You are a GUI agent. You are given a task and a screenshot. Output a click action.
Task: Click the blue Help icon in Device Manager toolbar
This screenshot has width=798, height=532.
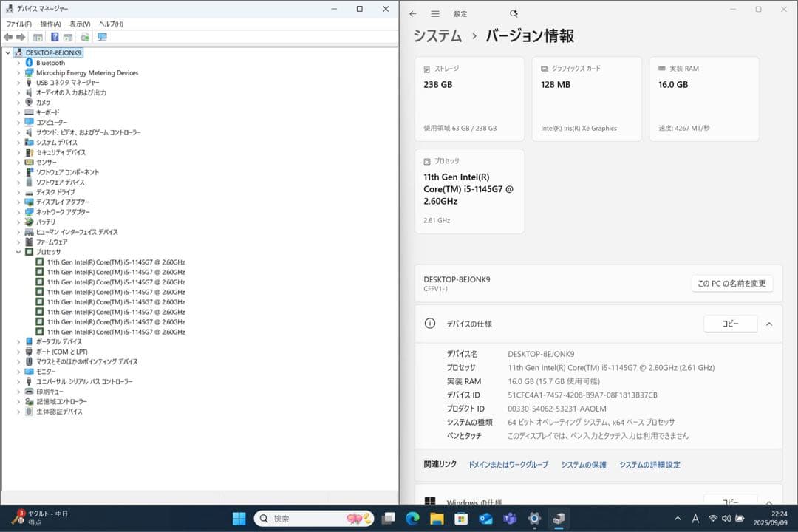pyautogui.click(x=55, y=37)
